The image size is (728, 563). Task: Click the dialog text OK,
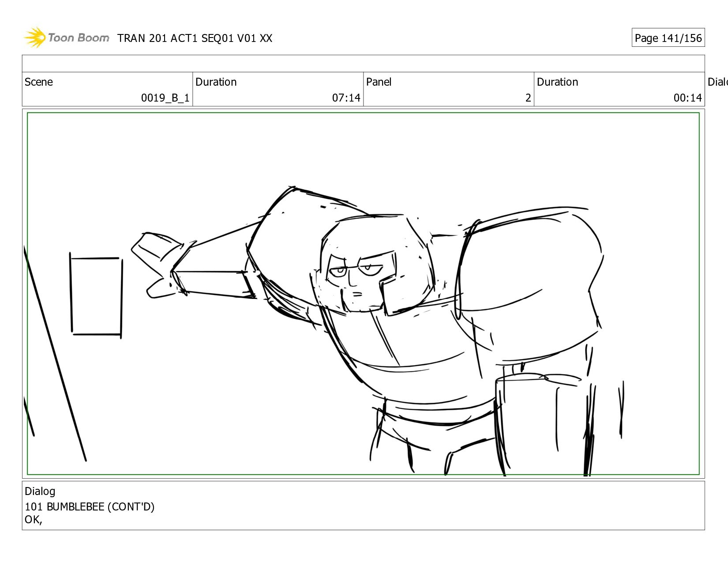34,520
